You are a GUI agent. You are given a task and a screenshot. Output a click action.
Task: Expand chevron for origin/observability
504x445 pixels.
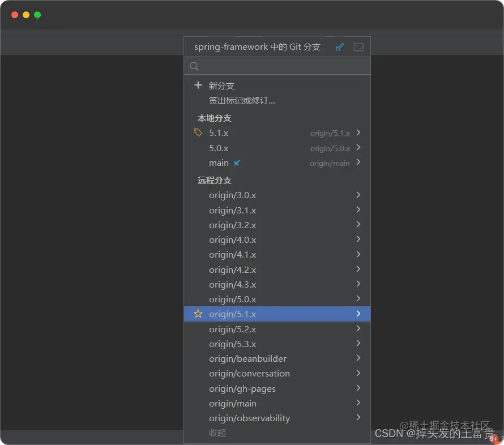[358, 417]
